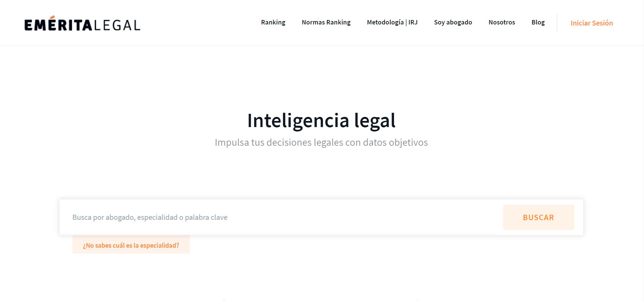Viewport: 644px width, 301px height.
Task: Open Metodología | IRJ menu item
Action: [392, 22]
